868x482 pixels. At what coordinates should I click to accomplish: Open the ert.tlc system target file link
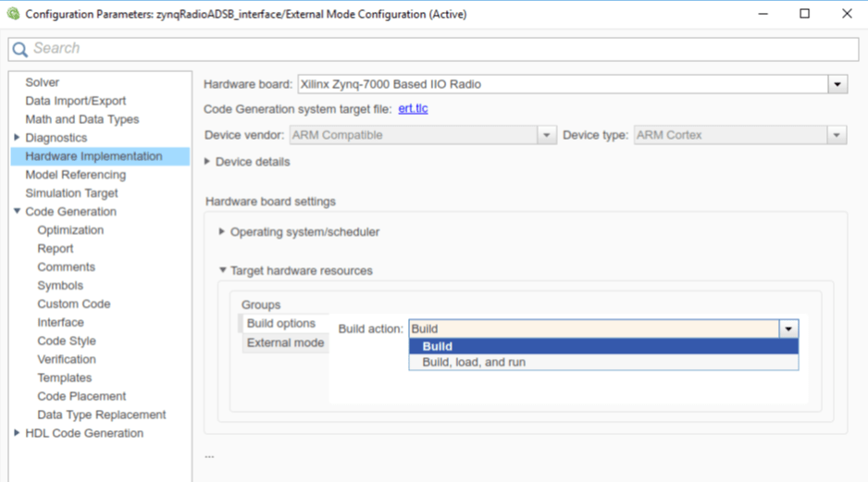pyautogui.click(x=413, y=109)
